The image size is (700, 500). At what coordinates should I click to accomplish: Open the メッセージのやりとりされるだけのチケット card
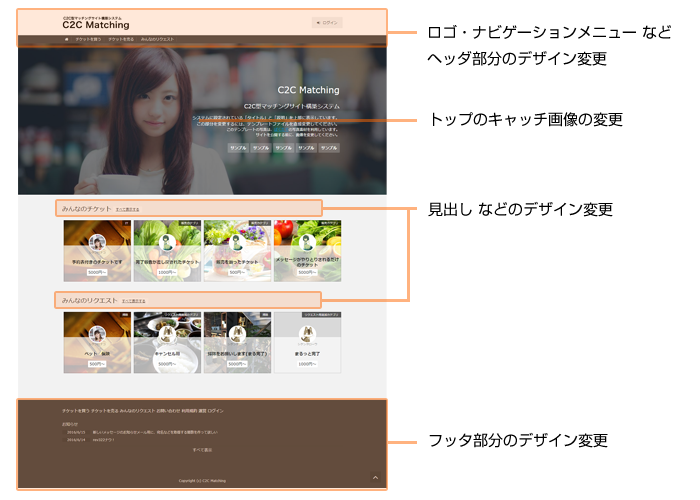point(308,251)
